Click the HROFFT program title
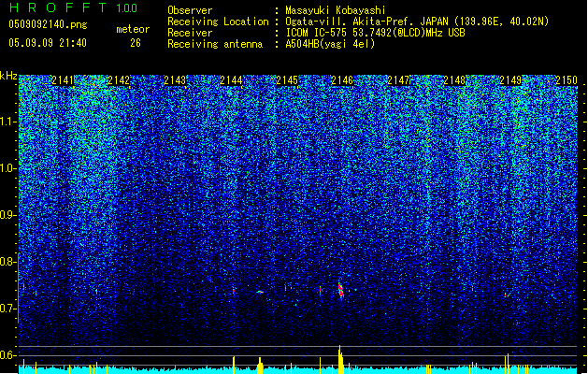 click(x=58, y=7)
